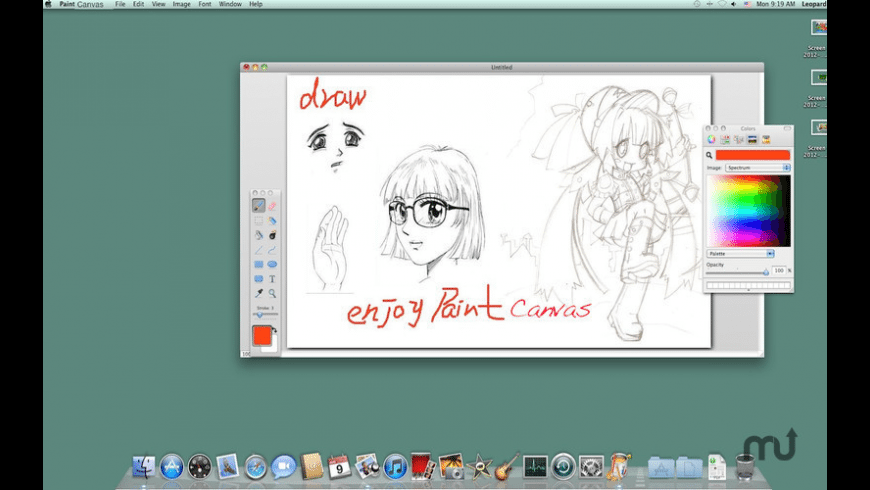The image size is (870, 490).
Task: Open the View menu
Action: click(x=158, y=4)
